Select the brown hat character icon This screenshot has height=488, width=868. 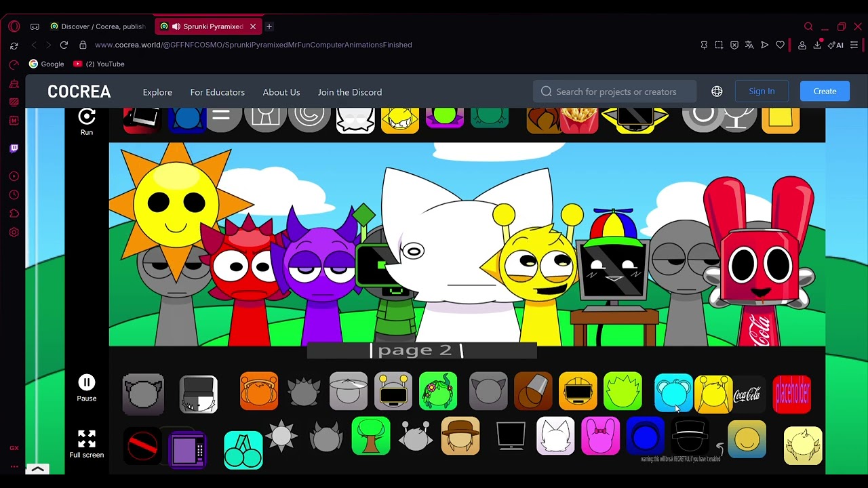pyautogui.click(x=460, y=436)
